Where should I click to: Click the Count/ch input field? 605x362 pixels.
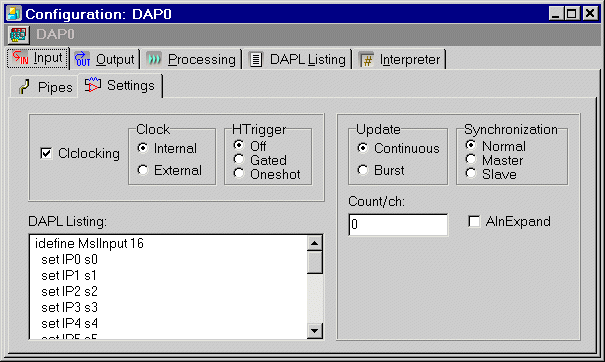pyautogui.click(x=398, y=225)
